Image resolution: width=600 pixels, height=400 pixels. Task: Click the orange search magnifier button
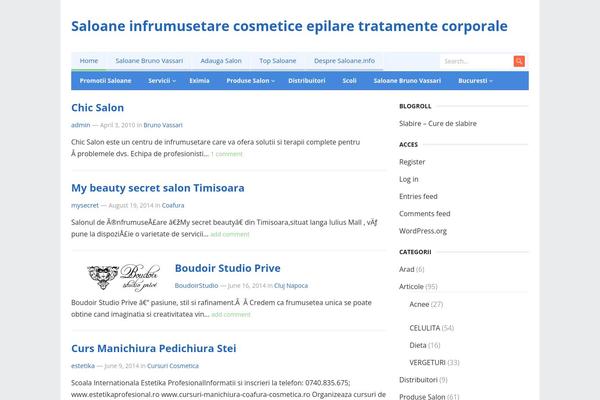[x=519, y=61]
